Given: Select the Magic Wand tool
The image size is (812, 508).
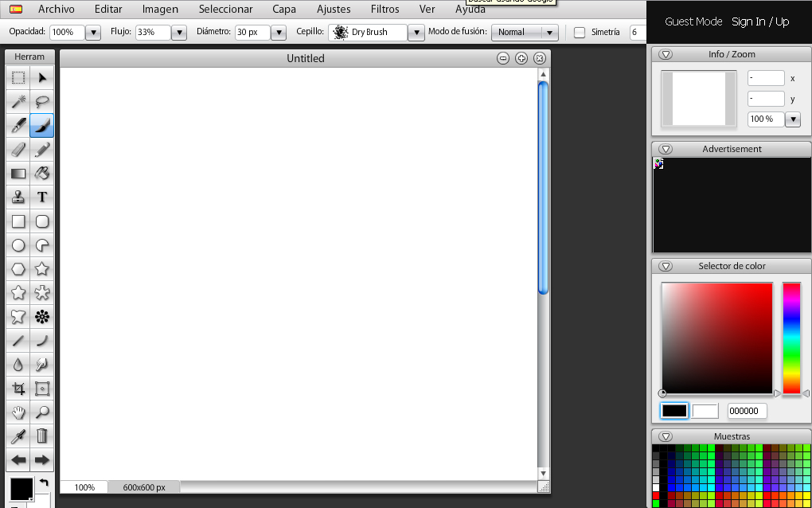Looking at the screenshot, I should (x=18, y=101).
